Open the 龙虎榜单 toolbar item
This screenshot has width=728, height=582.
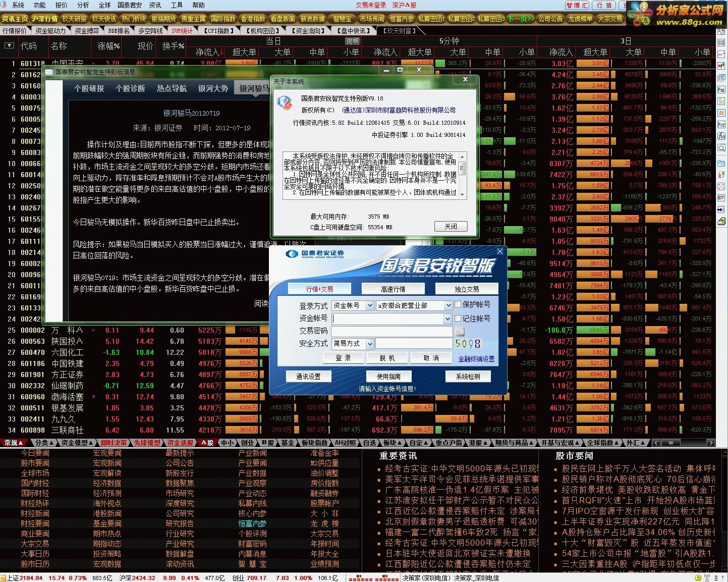580,19
